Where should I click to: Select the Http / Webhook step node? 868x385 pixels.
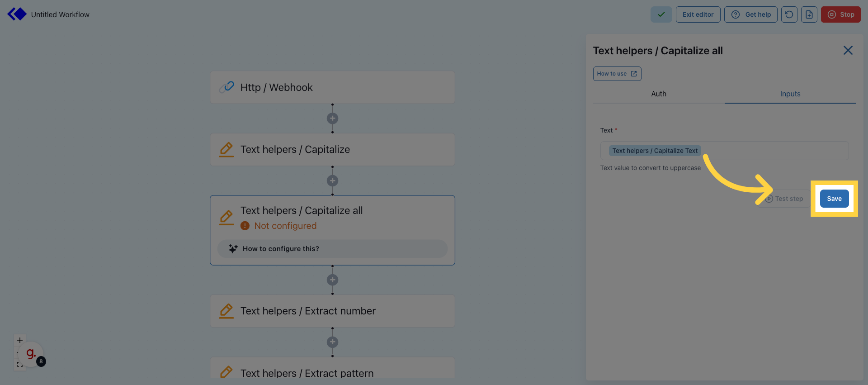tap(332, 87)
